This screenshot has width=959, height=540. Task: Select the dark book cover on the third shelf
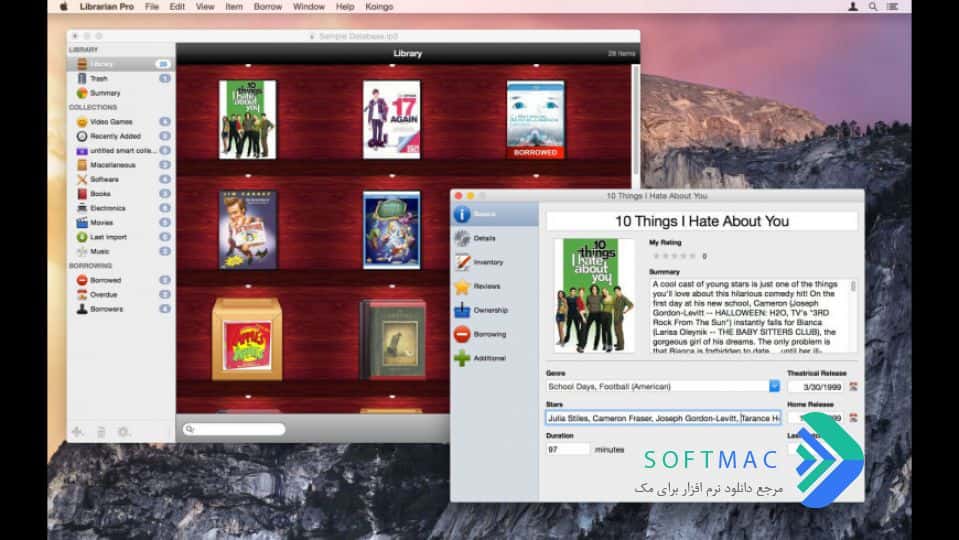tap(393, 339)
